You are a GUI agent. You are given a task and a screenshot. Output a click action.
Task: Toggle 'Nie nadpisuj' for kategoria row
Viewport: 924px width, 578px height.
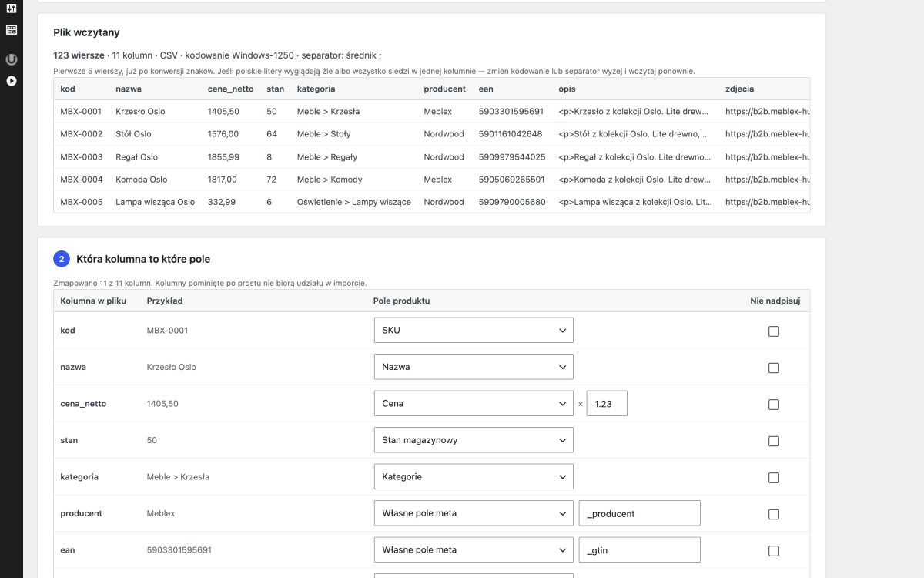pos(774,477)
